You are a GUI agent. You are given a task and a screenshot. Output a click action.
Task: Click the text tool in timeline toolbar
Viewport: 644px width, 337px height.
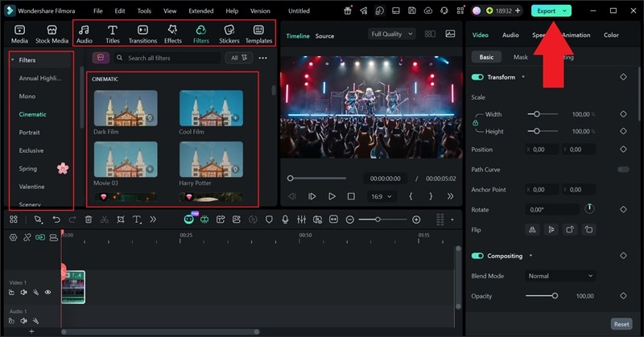tap(137, 220)
